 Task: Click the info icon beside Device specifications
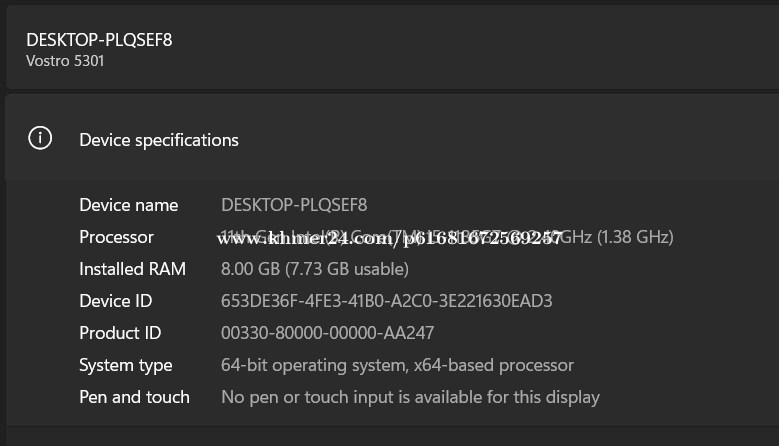pyautogui.click(x=40, y=139)
